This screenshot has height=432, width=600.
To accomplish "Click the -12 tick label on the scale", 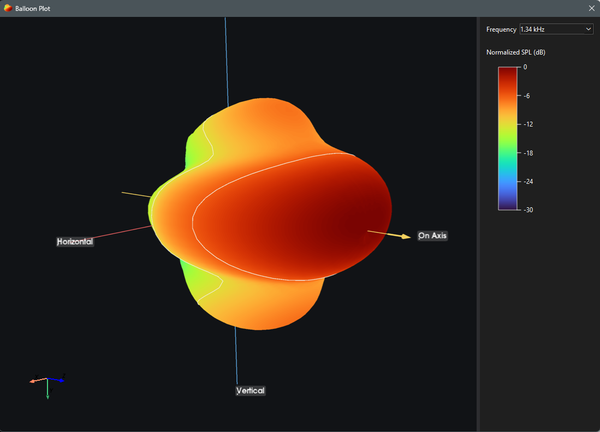I will tap(528, 124).
